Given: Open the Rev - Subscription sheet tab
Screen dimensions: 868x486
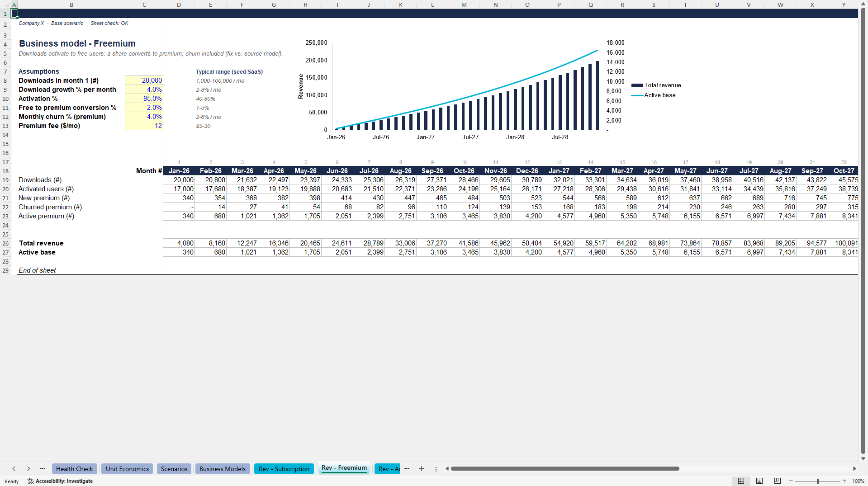Looking at the screenshot, I should click(x=284, y=469).
